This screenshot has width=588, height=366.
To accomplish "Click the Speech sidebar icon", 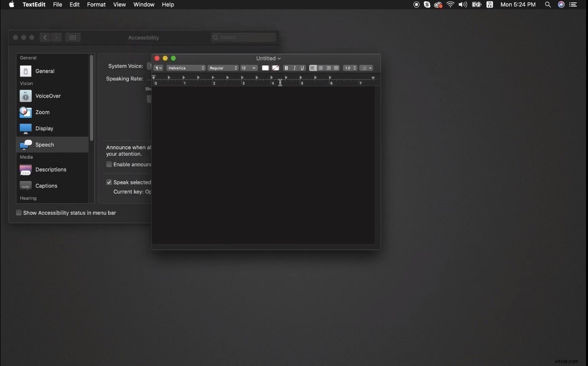I will (x=25, y=144).
